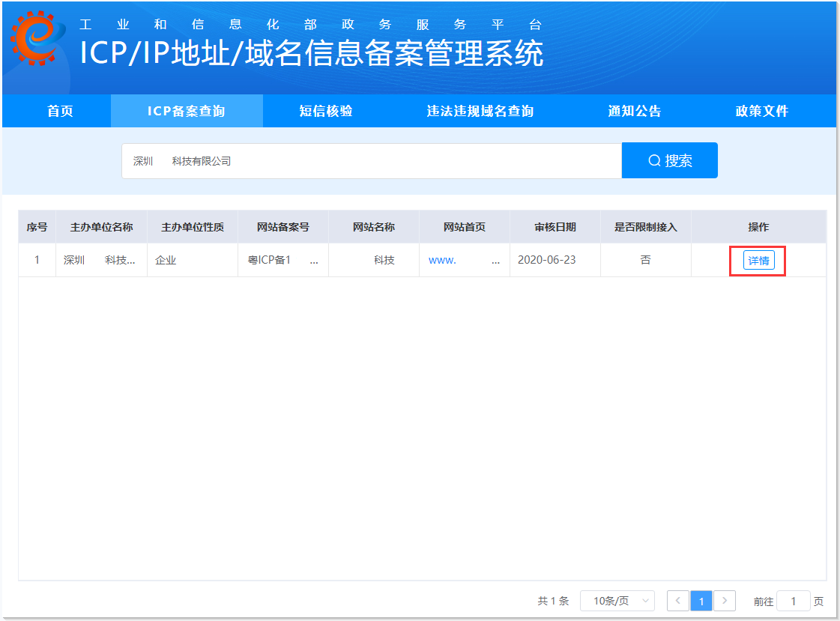Click the 前往 page number input box
Viewport: 840px width, 621px height.
794,601
